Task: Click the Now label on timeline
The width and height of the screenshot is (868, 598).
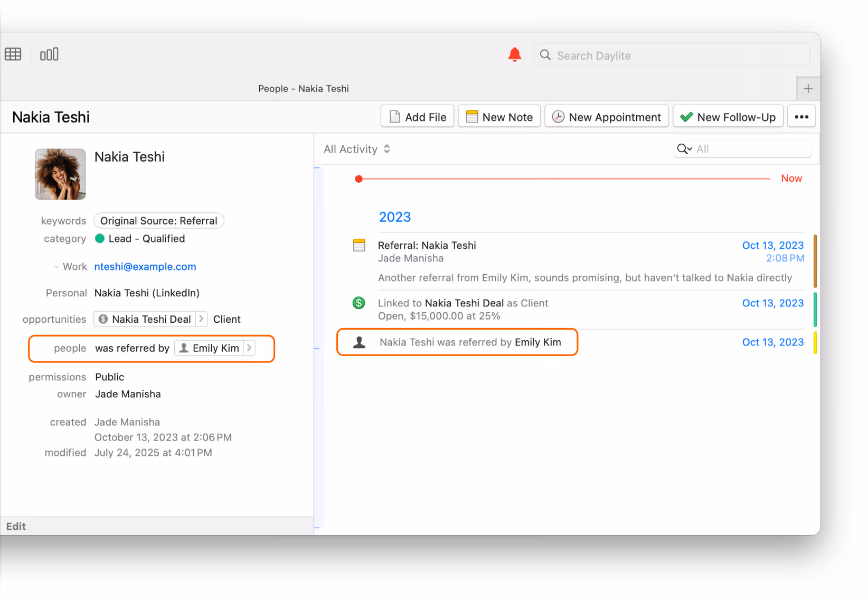Action: pyautogui.click(x=791, y=179)
